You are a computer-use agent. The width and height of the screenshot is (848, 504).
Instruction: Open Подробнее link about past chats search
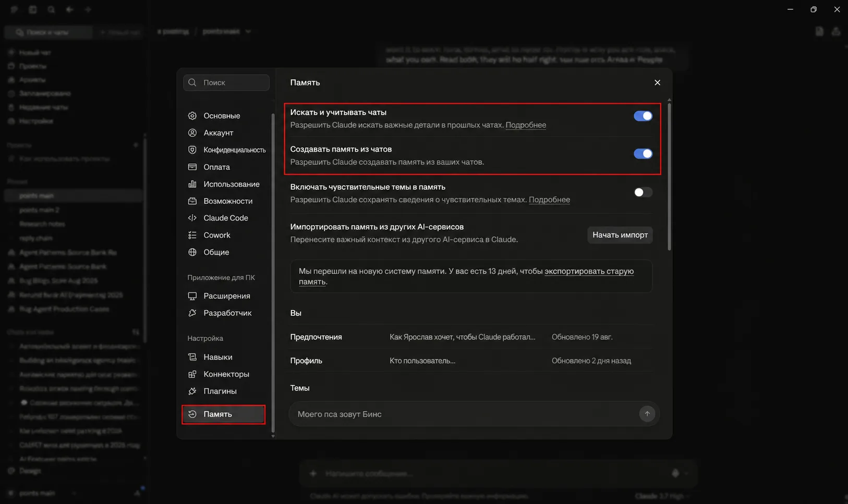click(x=526, y=125)
